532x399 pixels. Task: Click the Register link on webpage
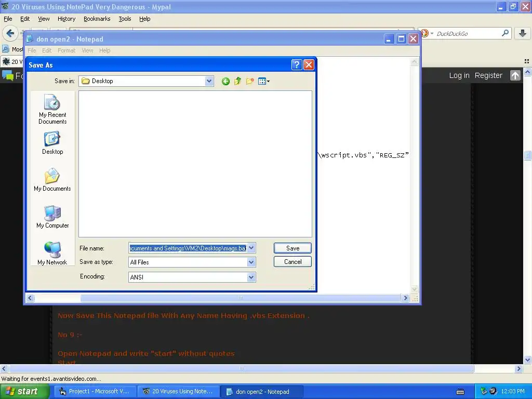[488, 75]
